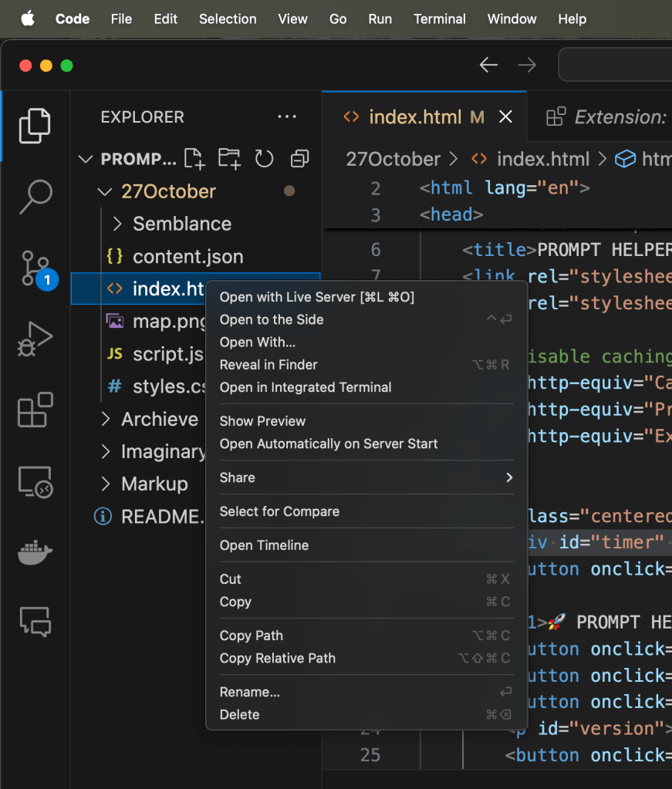
Task: Expand the Imaginary folder
Action: pos(105,451)
